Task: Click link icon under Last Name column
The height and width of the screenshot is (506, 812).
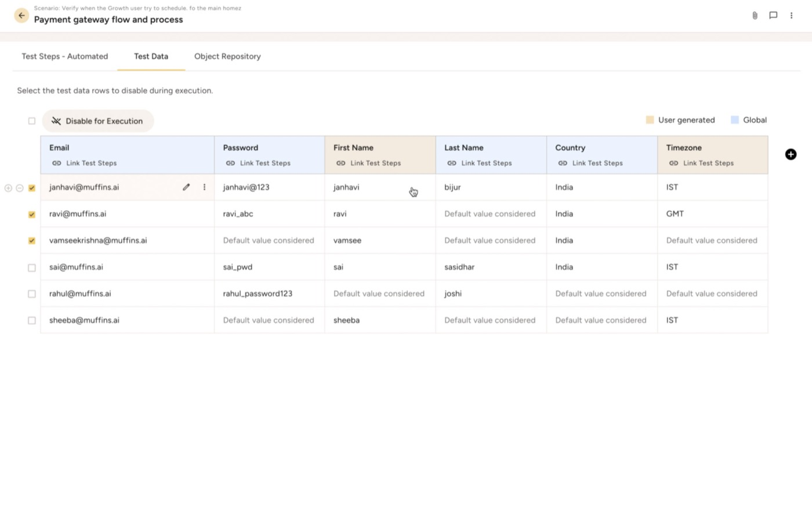Action: point(451,163)
